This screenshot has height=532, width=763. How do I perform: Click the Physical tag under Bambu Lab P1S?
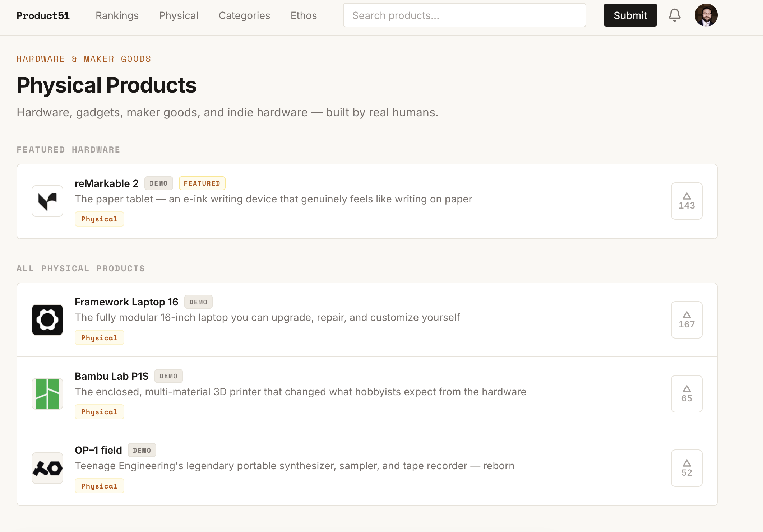pyautogui.click(x=99, y=412)
